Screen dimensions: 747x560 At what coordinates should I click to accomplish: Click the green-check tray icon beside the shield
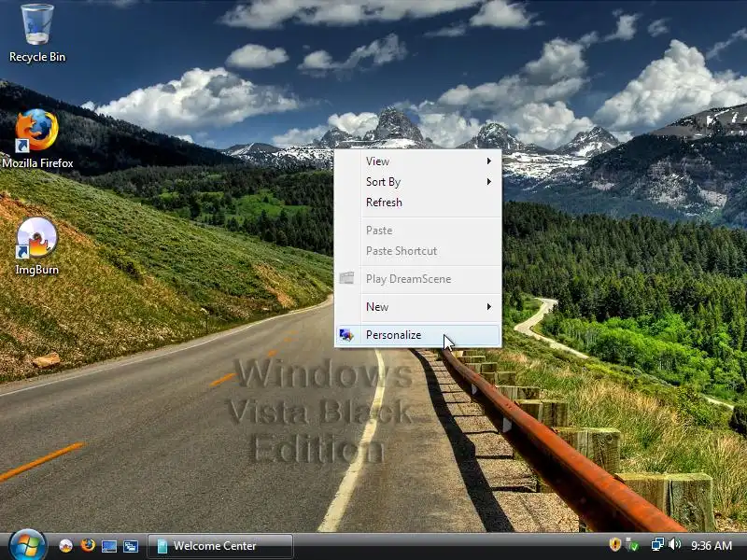coord(632,544)
